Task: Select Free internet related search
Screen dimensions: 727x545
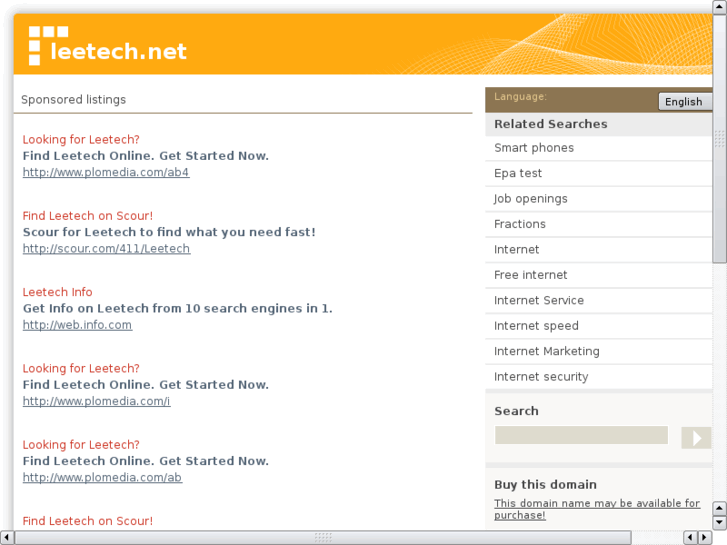Action: pos(531,275)
